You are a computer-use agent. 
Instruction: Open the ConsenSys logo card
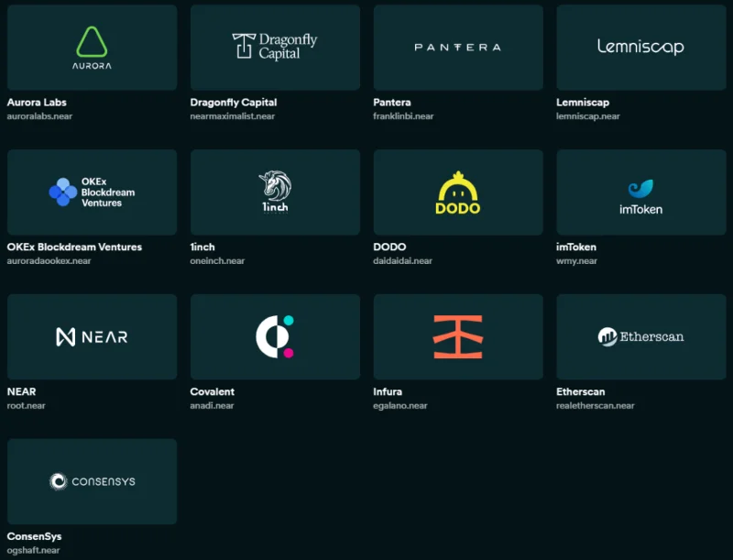tap(93, 481)
